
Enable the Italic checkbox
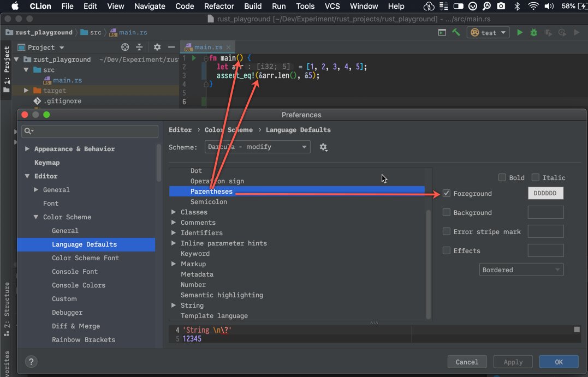coord(536,177)
